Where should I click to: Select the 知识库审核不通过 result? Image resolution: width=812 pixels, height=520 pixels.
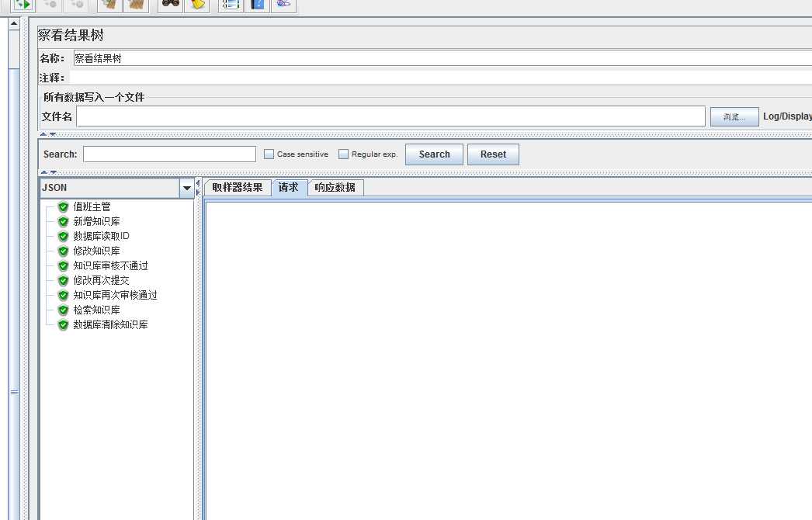[110, 265]
